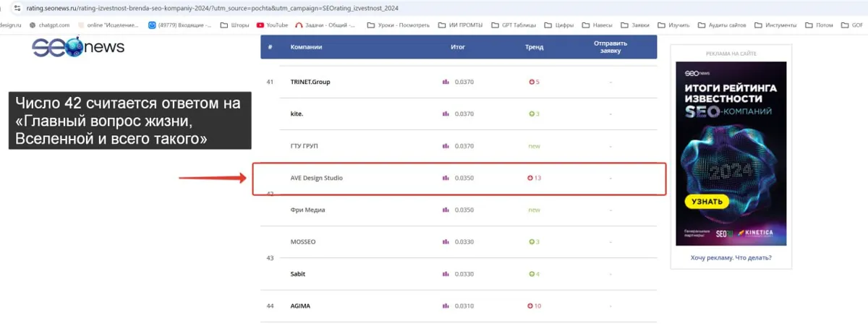Open the Изучить bookmark folder
Viewport: 868px width, 324px height.
coord(674,25)
